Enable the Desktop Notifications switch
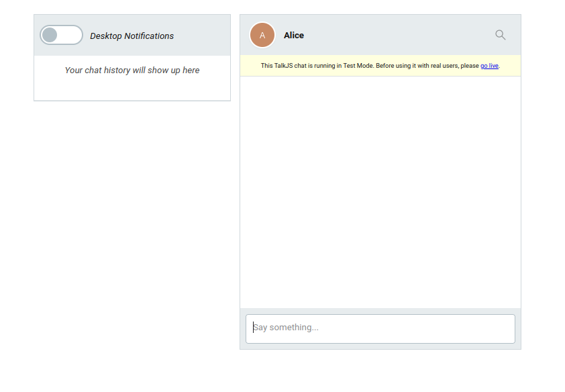 click(61, 35)
